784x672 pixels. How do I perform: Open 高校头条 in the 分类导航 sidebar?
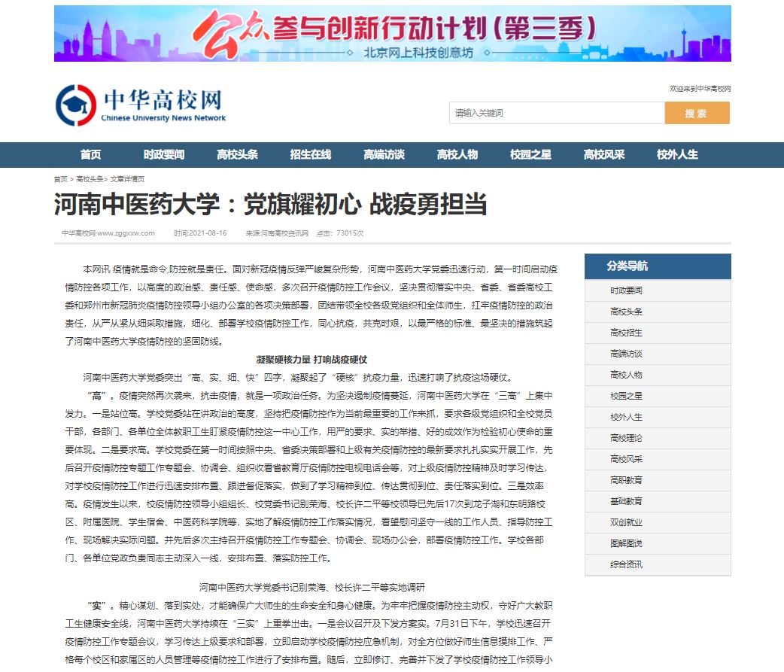[x=658, y=312]
